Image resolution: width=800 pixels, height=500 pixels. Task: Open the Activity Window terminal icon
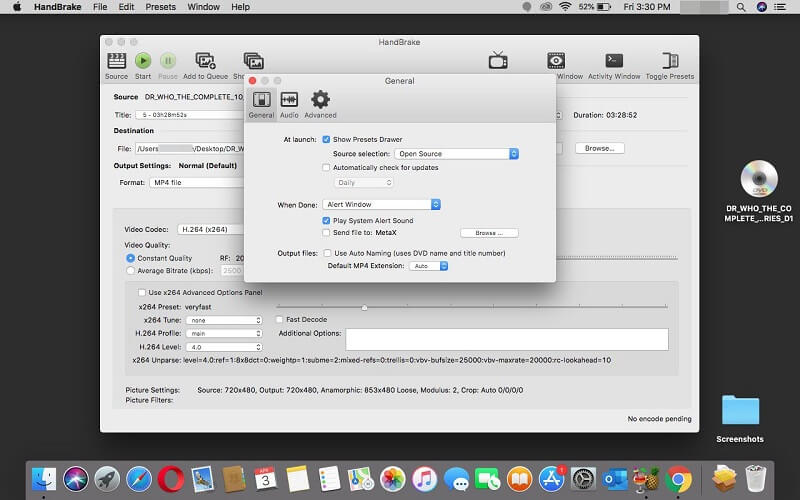coord(614,61)
